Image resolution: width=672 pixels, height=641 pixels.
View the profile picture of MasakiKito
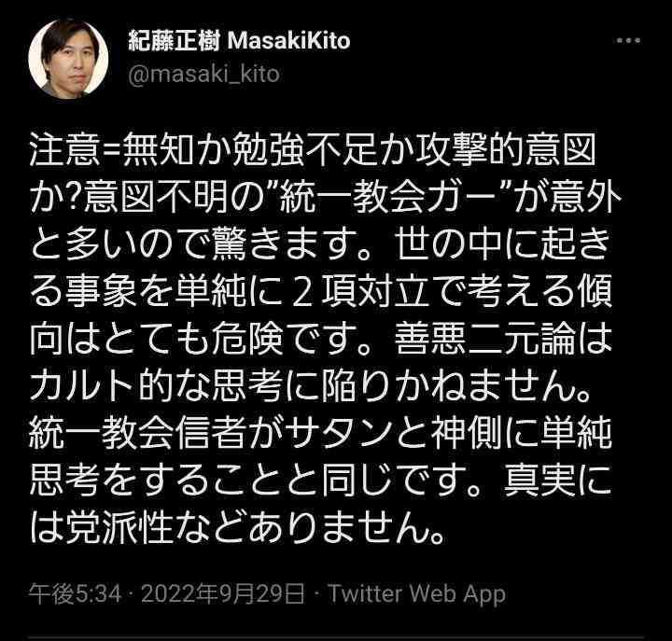tap(68, 59)
